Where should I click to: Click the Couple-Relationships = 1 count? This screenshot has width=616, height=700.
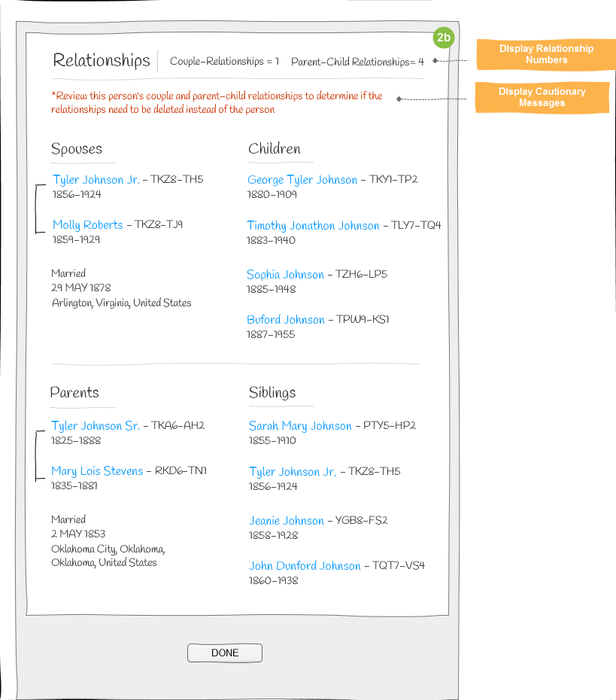[x=224, y=61]
